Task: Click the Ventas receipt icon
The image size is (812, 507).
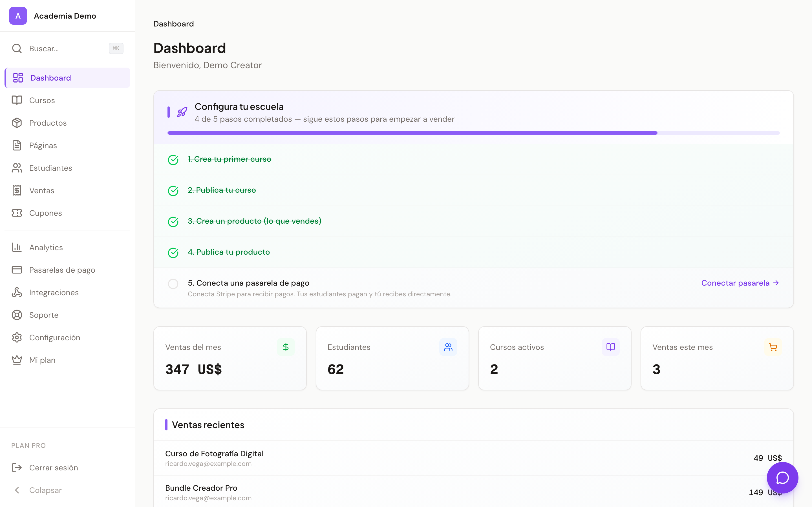Action: [17, 190]
